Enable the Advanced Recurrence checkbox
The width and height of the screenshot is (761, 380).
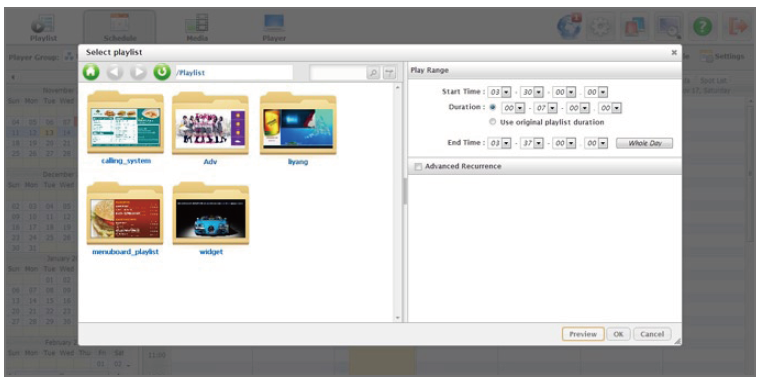tap(418, 166)
